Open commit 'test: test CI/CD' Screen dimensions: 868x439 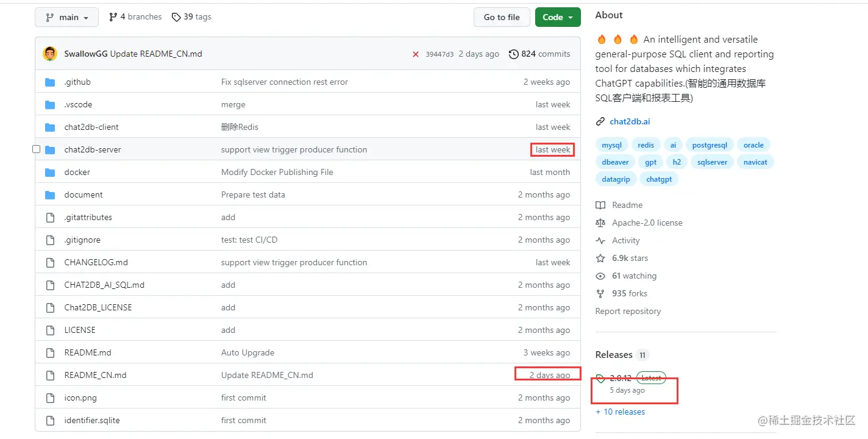(x=249, y=240)
